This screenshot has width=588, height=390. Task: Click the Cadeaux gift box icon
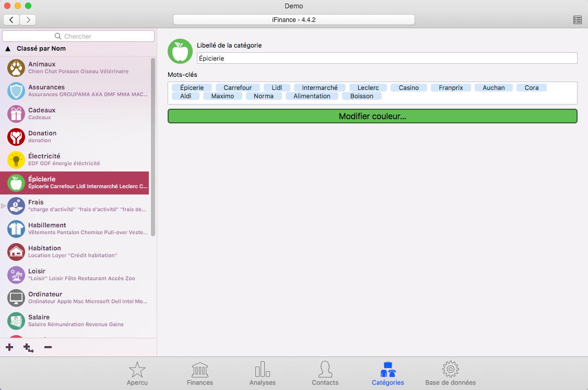pos(16,114)
